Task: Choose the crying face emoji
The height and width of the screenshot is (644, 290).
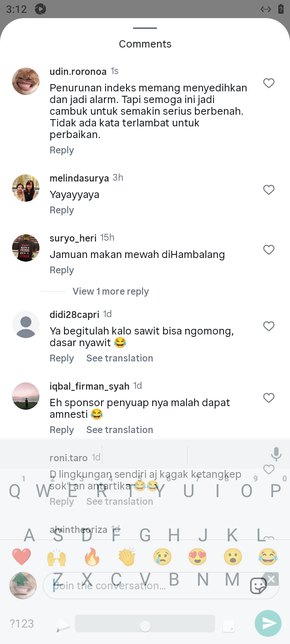Action: pyautogui.click(x=162, y=557)
